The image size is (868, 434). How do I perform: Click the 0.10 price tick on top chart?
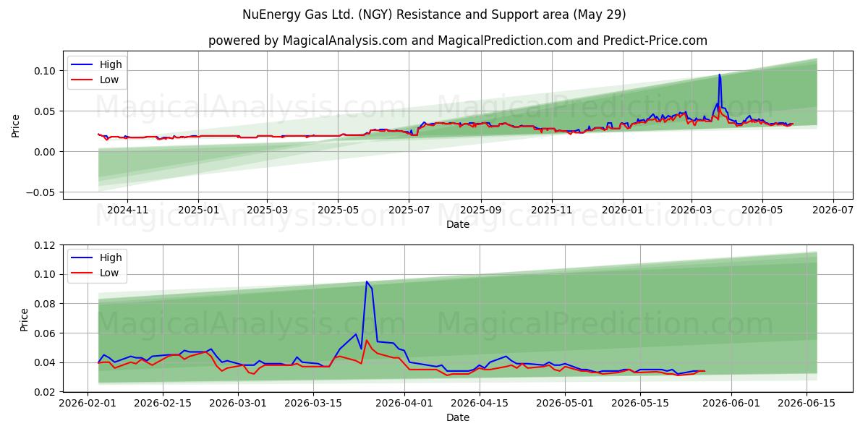pos(46,70)
